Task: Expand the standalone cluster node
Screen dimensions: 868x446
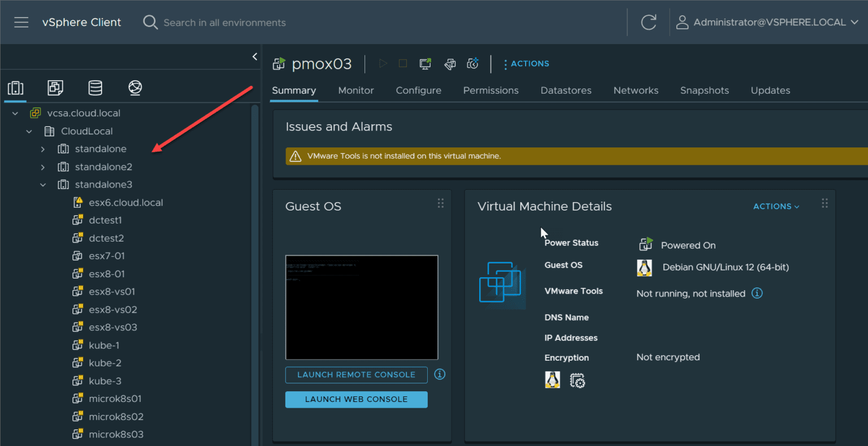Action: tap(42, 148)
